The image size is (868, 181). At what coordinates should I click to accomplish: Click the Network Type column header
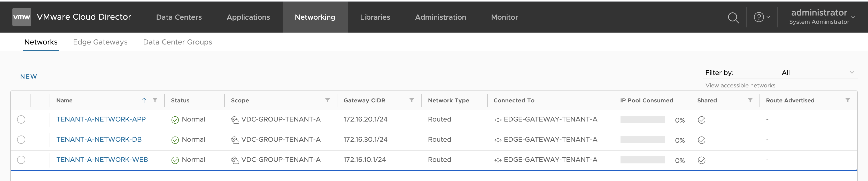[448, 100]
